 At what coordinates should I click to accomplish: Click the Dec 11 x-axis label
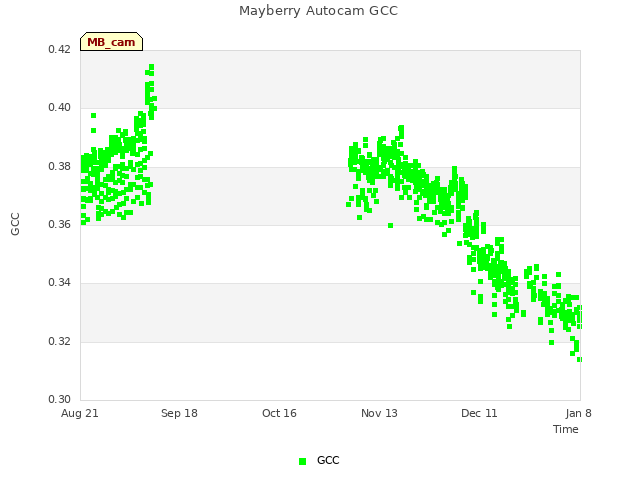[479, 413]
